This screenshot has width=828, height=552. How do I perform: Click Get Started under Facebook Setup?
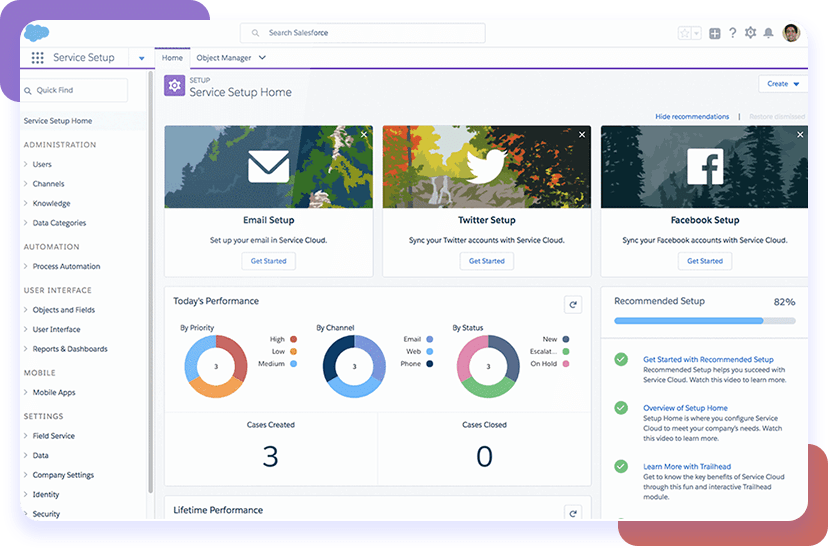pos(705,261)
